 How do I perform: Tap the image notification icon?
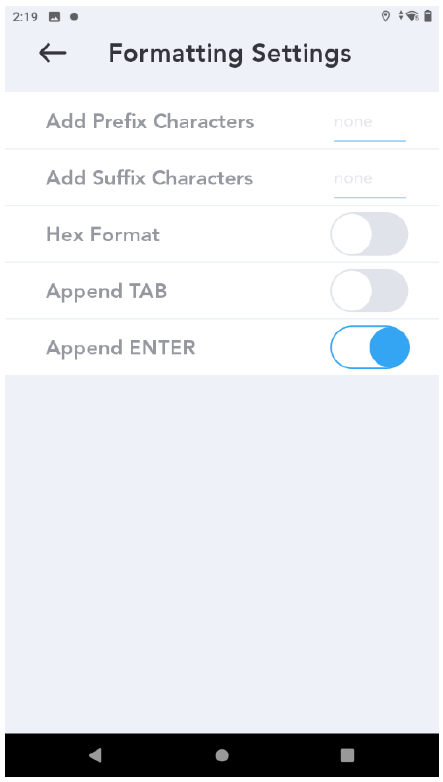coord(54,17)
